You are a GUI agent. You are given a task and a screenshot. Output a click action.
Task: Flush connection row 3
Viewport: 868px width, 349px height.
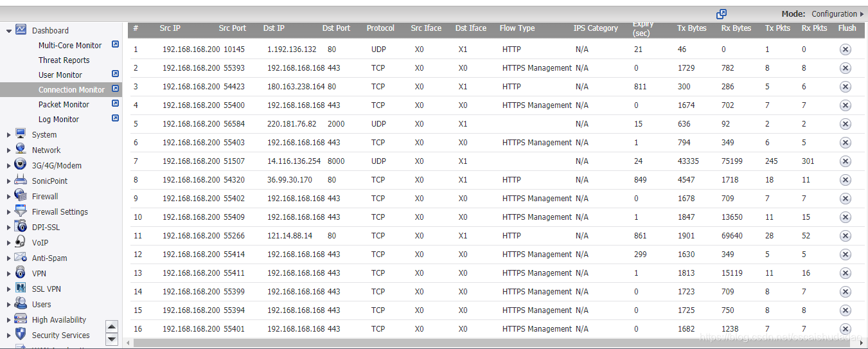[x=845, y=87]
